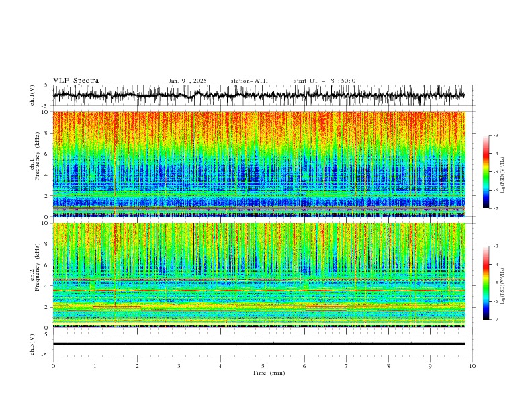This screenshot has width=532, height=411.
Task: Click the "ch.3(V)" axis label
Action: tap(32, 345)
